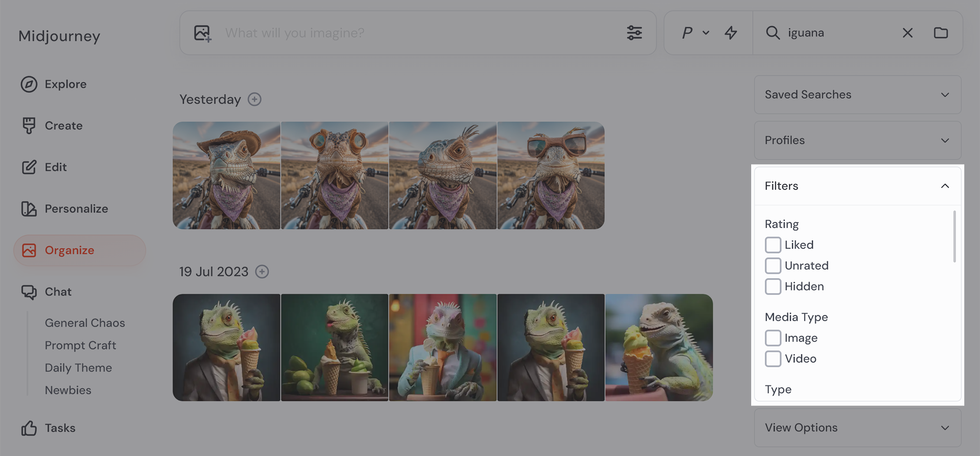Open iguana with round goggles thumbnail

tap(335, 176)
